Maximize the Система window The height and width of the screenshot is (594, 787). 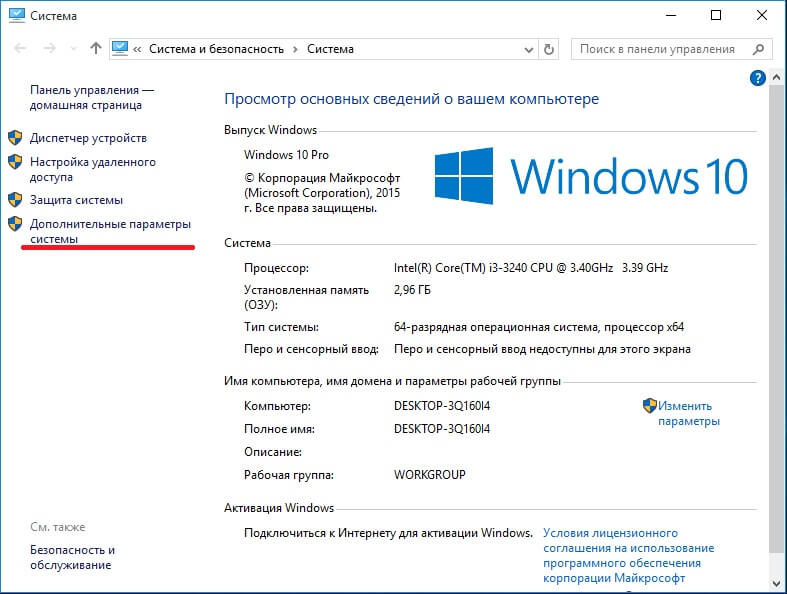[716, 16]
